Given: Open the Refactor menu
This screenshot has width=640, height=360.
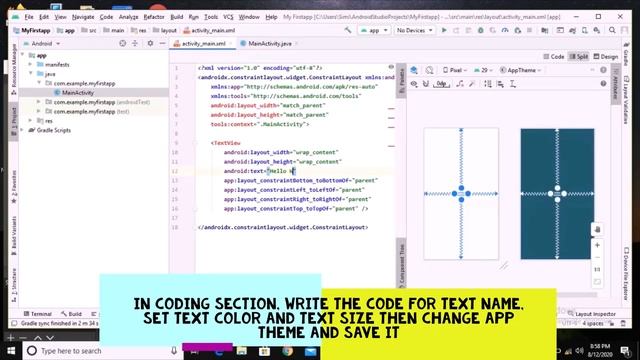Looking at the screenshot, I should pyautogui.click(x=154, y=17).
